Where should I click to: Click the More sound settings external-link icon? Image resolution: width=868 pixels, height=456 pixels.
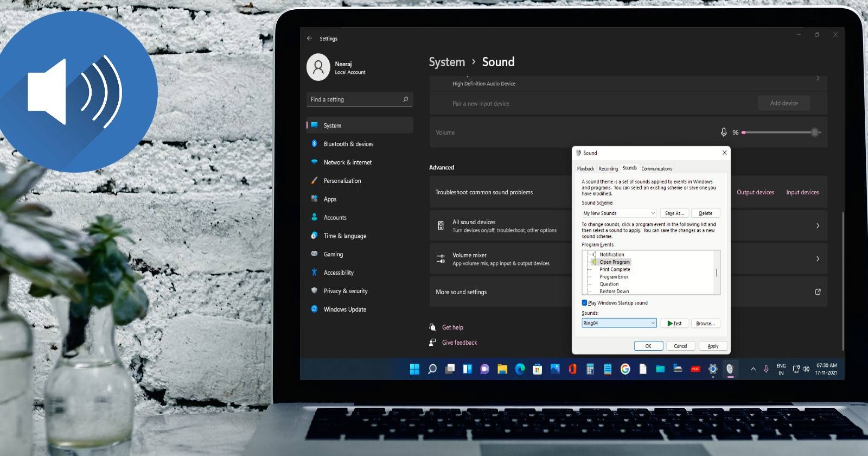pyautogui.click(x=818, y=292)
